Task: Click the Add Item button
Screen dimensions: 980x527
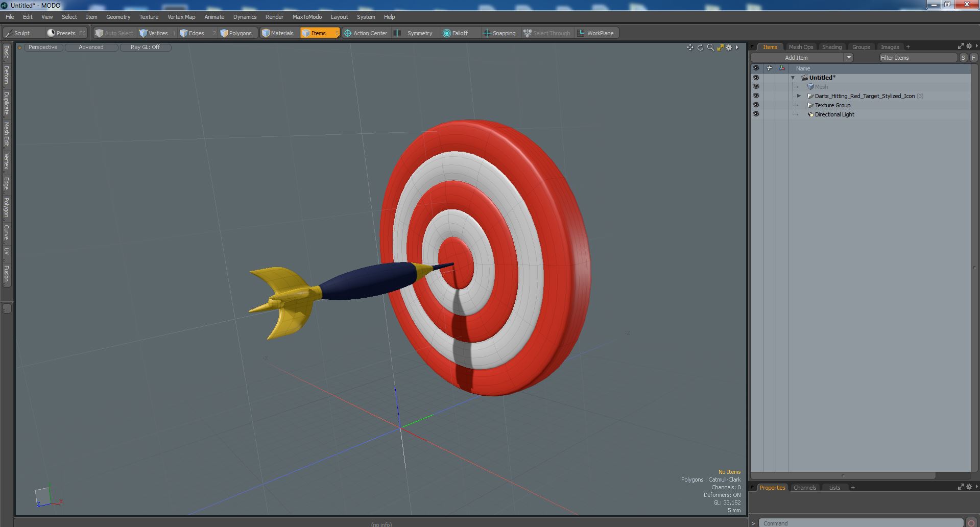Action: point(797,58)
